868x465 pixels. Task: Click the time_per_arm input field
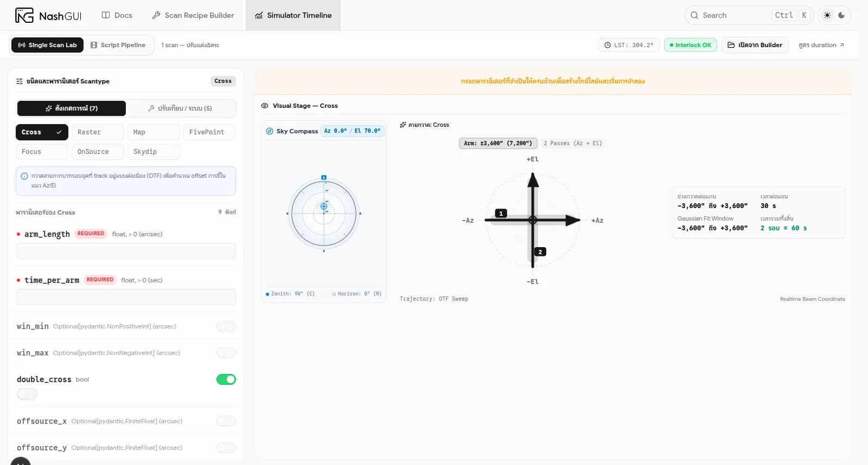tap(126, 297)
